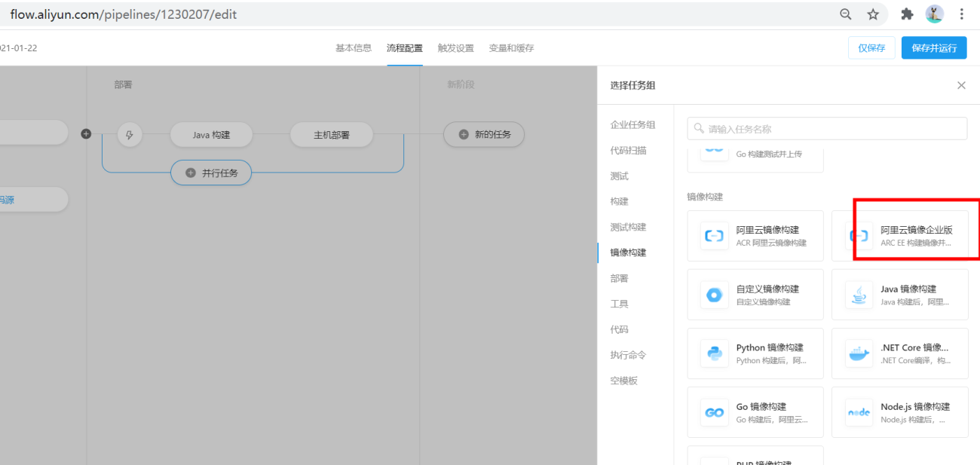This screenshot has width=980, height=465.
Task: Click the Node.js 镜像构建 card icon
Action: point(859,412)
